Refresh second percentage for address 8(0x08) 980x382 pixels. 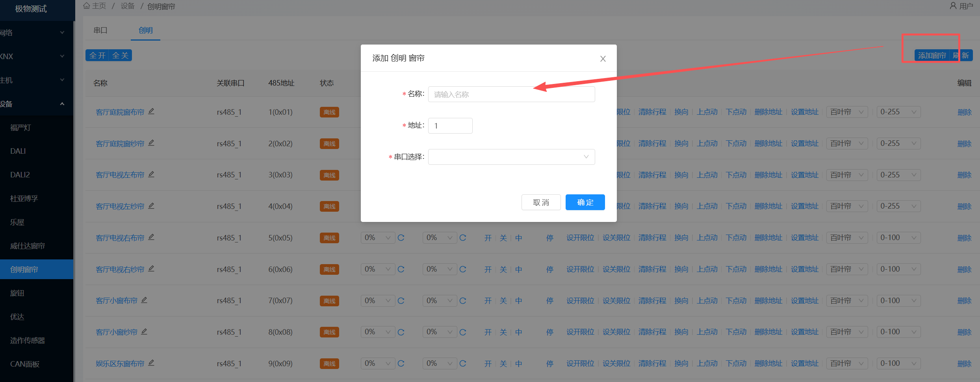pos(463,332)
